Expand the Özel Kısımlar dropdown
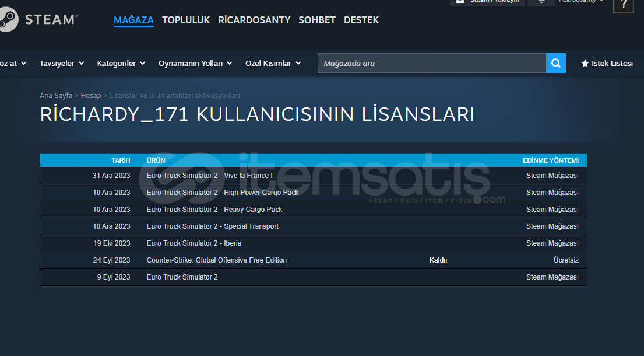The image size is (644, 356). pyautogui.click(x=273, y=63)
